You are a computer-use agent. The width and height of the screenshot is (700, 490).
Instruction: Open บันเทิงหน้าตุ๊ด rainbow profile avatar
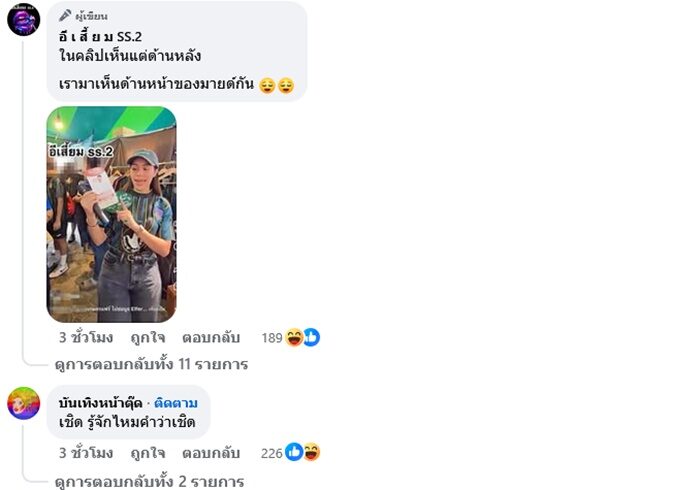point(24,403)
